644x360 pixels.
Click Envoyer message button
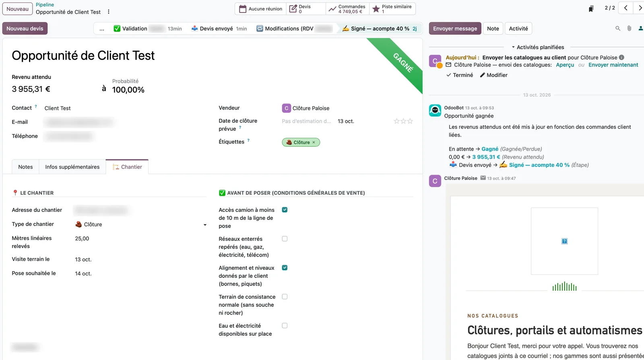tap(455, 29)
